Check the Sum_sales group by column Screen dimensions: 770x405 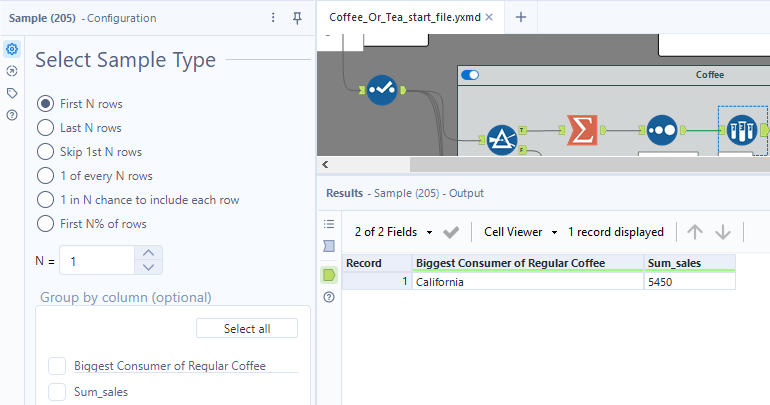[x=57, y=392]
